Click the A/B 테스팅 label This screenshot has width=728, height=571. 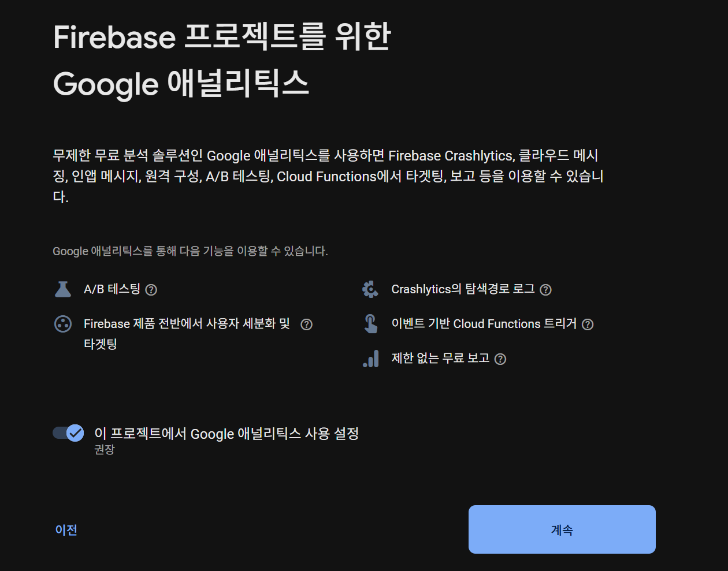point(112,289)
